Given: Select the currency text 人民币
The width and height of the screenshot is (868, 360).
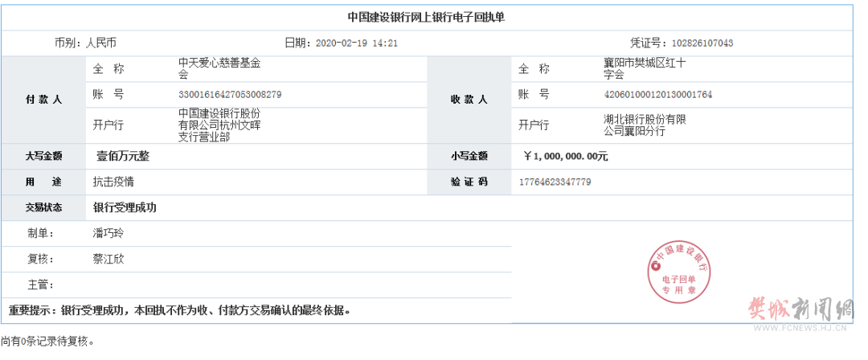Looking at the screenshot, I should pos(101,43).
